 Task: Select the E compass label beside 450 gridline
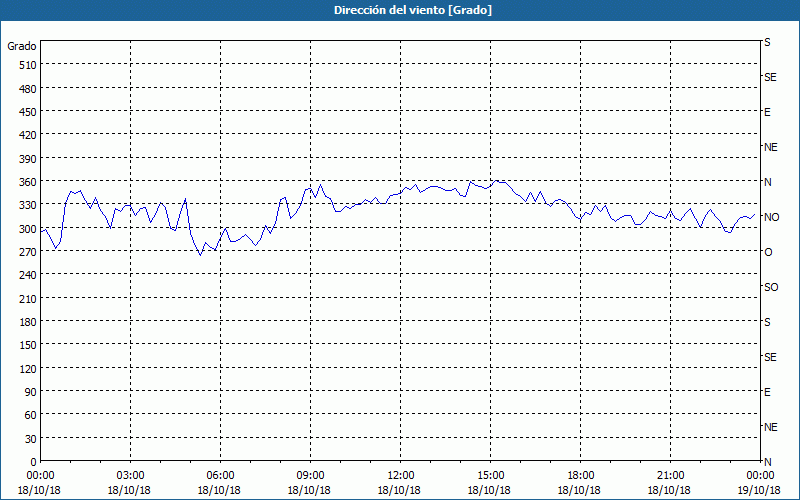[767, 112]
